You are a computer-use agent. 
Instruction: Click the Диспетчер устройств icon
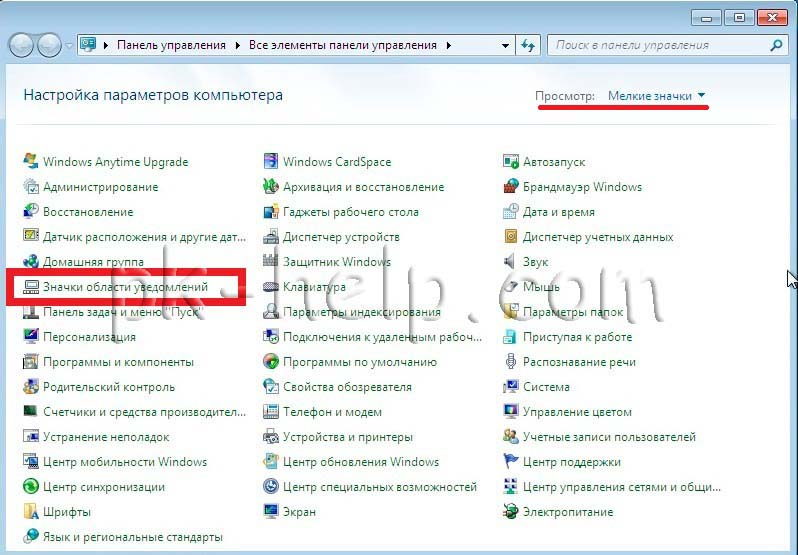271,237
